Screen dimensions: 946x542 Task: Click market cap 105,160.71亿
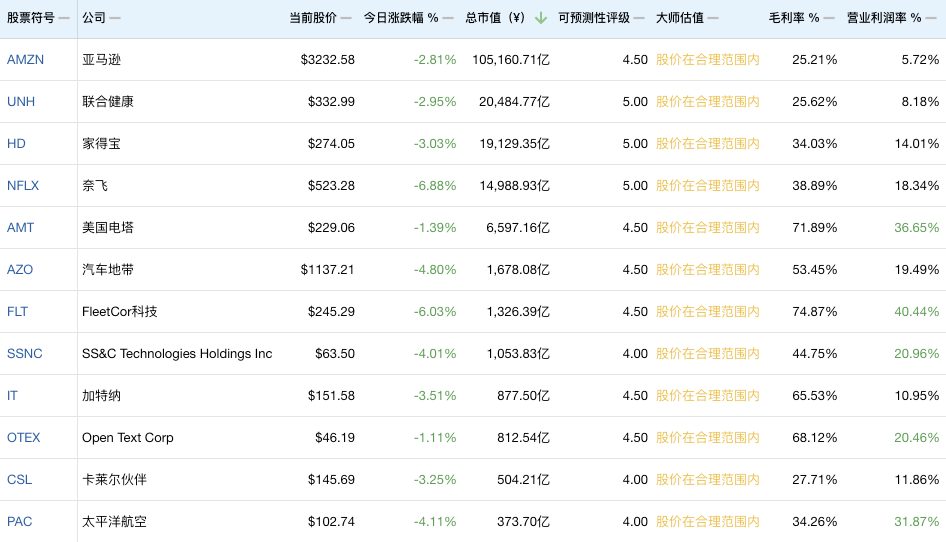pos(511,60)
